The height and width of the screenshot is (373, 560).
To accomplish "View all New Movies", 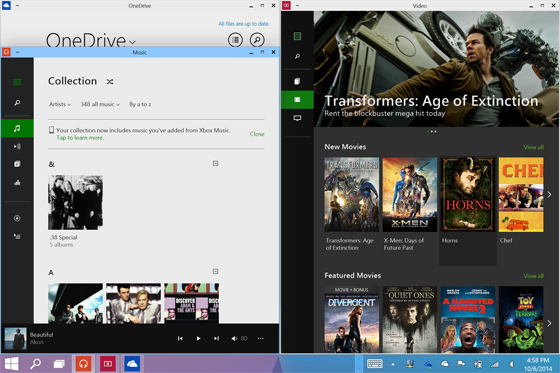I will point(534,147).
